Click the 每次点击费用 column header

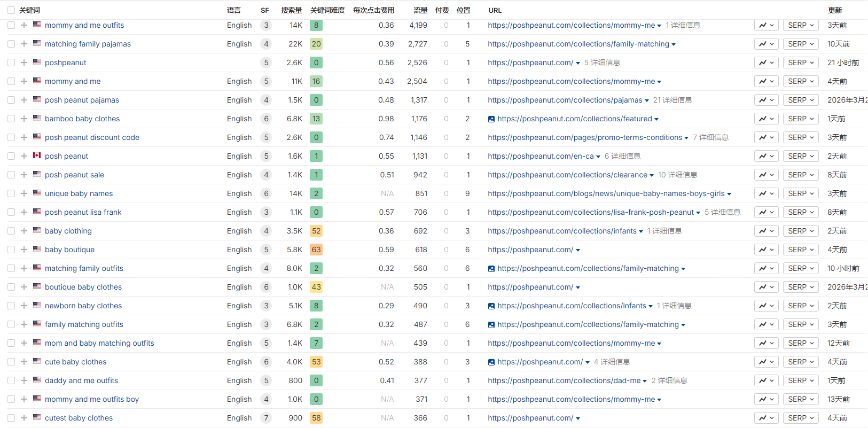(373, 10)
